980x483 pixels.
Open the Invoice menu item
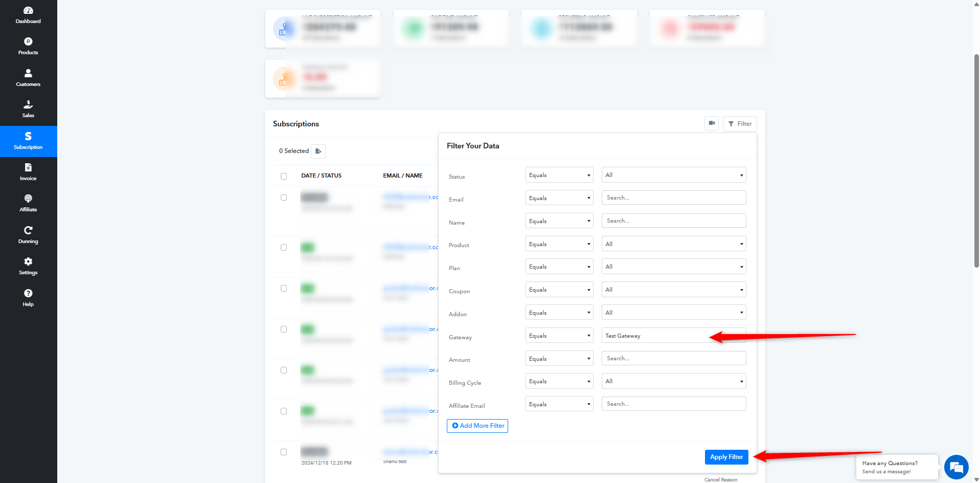pos(28,172)
